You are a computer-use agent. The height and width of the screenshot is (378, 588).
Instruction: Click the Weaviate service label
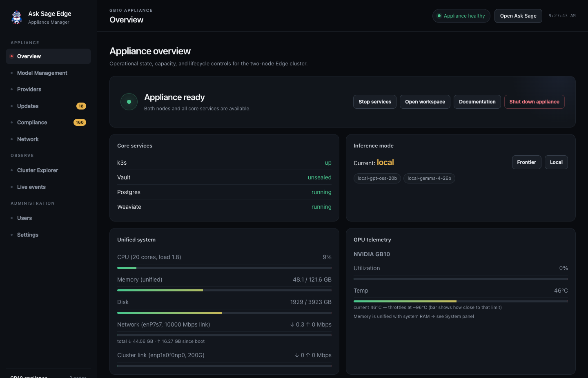pyautogui.click(x=129, y=207)
